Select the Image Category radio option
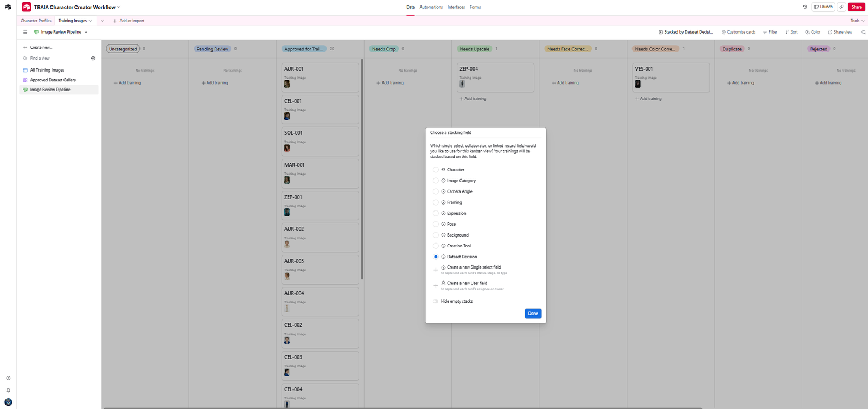The width and height of the screenshot is (868, 409). 436,181
